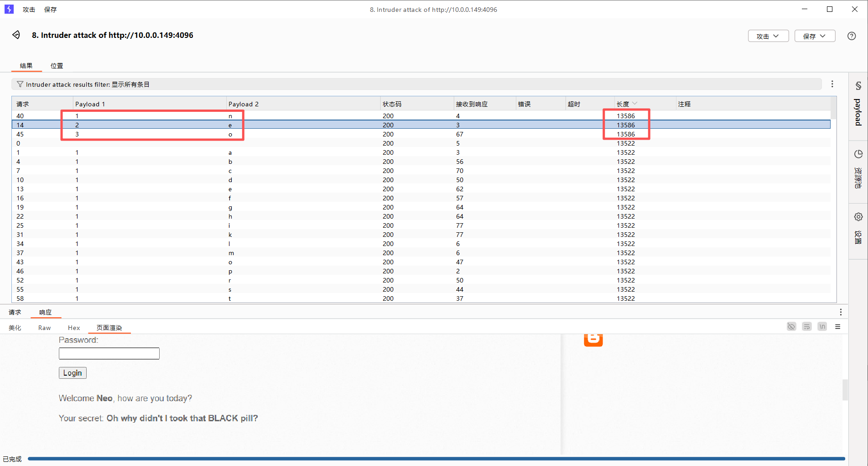Sort by the 注释 column header

click(x=753, y=104)
